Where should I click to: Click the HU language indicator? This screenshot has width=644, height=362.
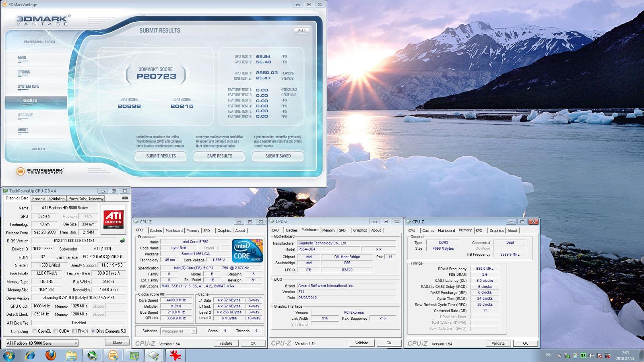point(549,355)
